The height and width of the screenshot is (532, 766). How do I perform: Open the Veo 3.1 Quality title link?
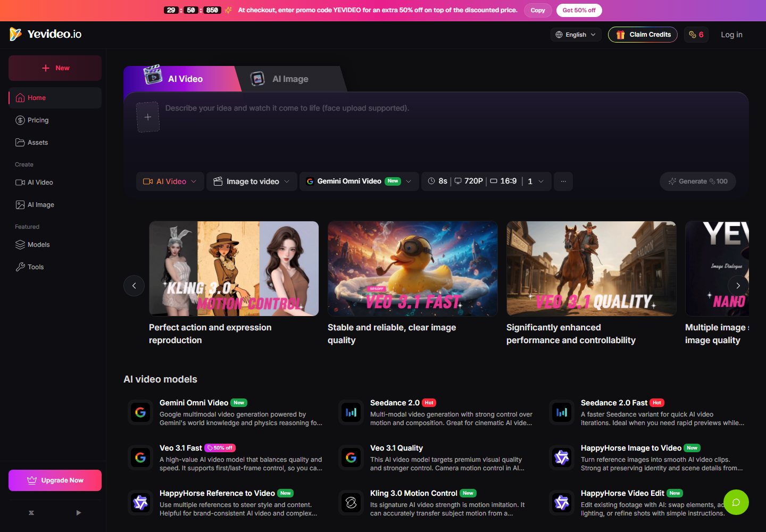(396, 448)
